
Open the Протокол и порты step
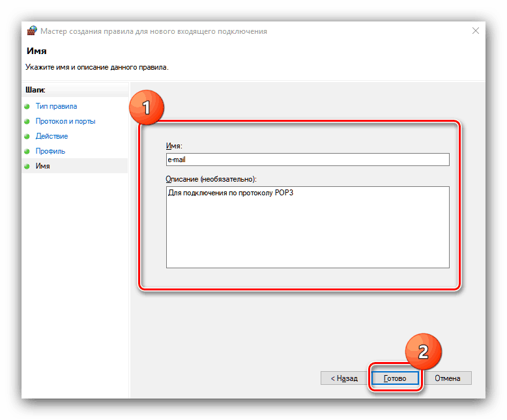(65, 121)
